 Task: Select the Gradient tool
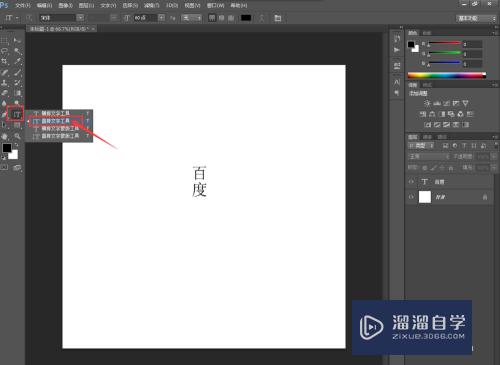click(17, 93)
